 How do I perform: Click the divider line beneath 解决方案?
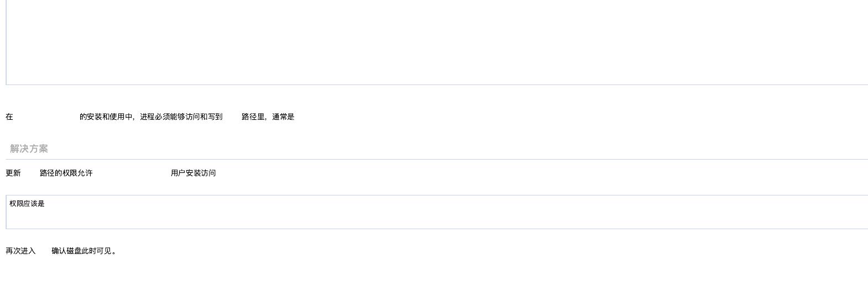click(437, 159)
